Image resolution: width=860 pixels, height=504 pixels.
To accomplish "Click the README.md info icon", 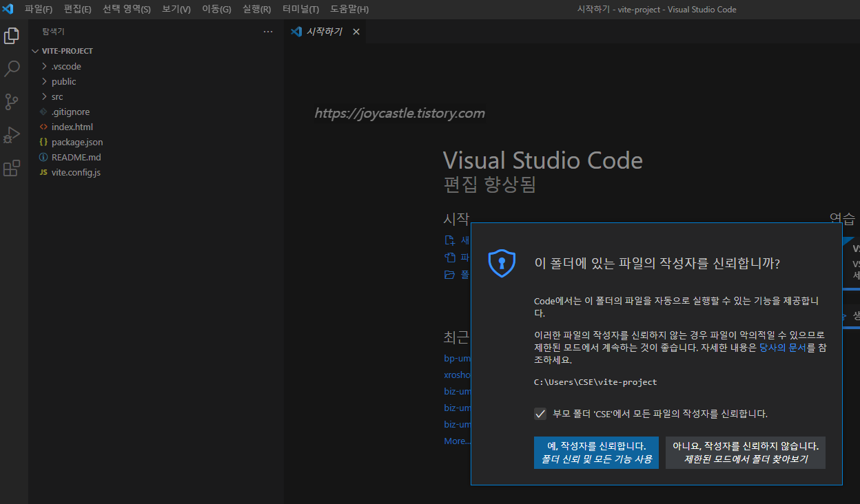I will click(43, 157).
